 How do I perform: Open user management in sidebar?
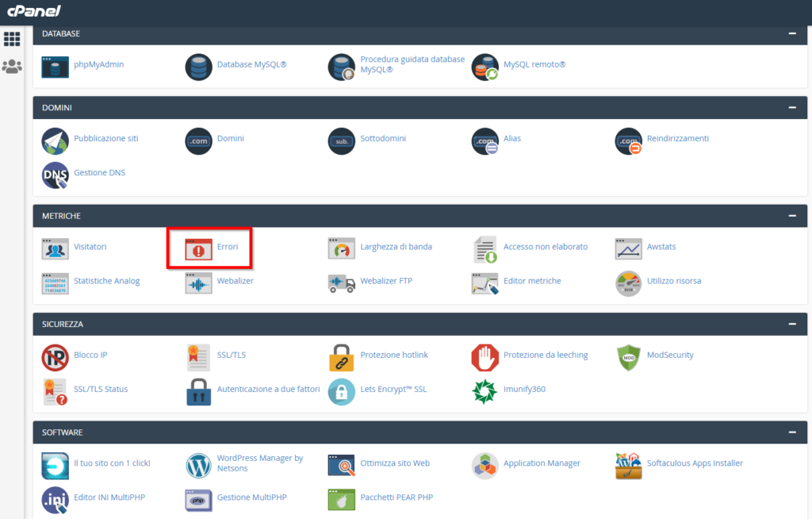pos(12,67)
